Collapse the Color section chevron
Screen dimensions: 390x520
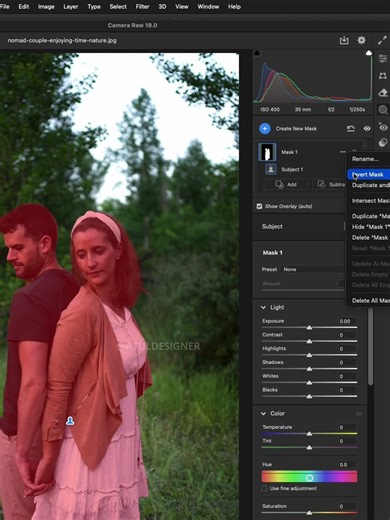pos(263,414)
